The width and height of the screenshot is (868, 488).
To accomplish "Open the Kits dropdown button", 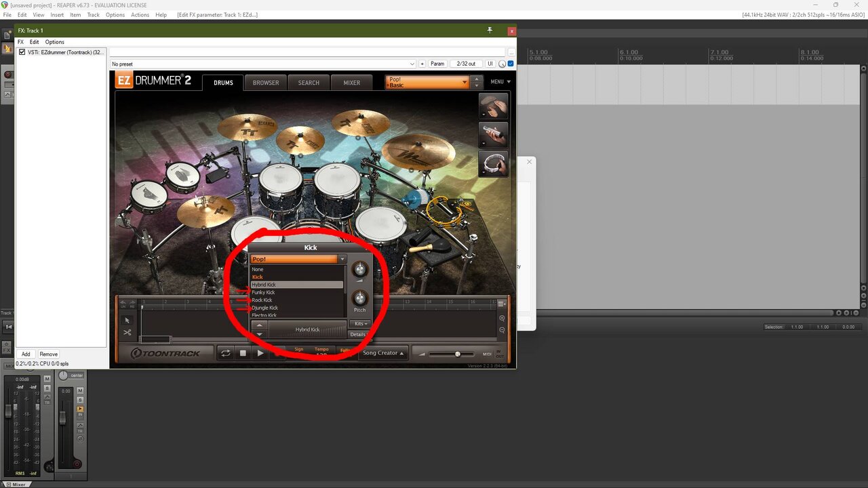I will coord(360,323).
